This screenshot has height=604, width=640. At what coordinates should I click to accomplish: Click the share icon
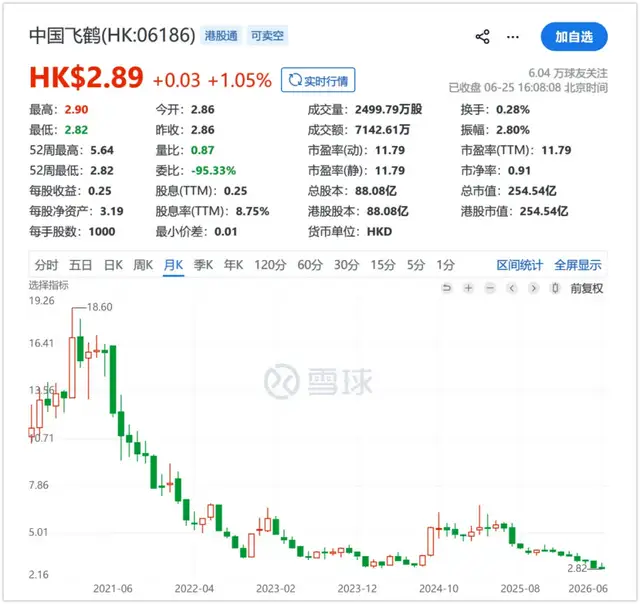tap(482, 37)
